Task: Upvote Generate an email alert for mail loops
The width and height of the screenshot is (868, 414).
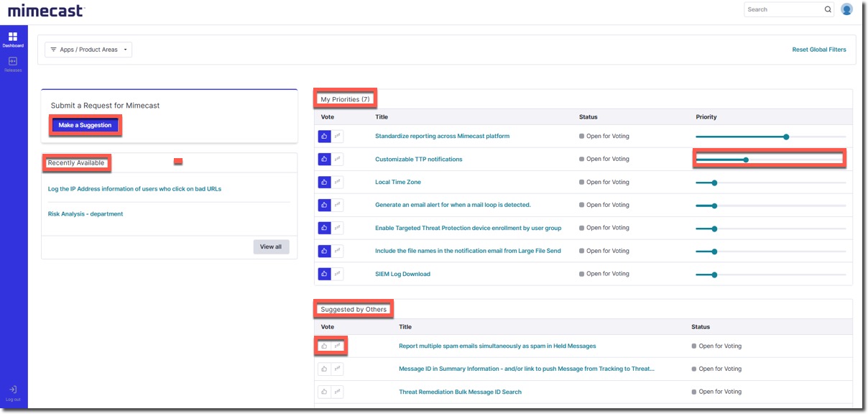Action: 324,204
